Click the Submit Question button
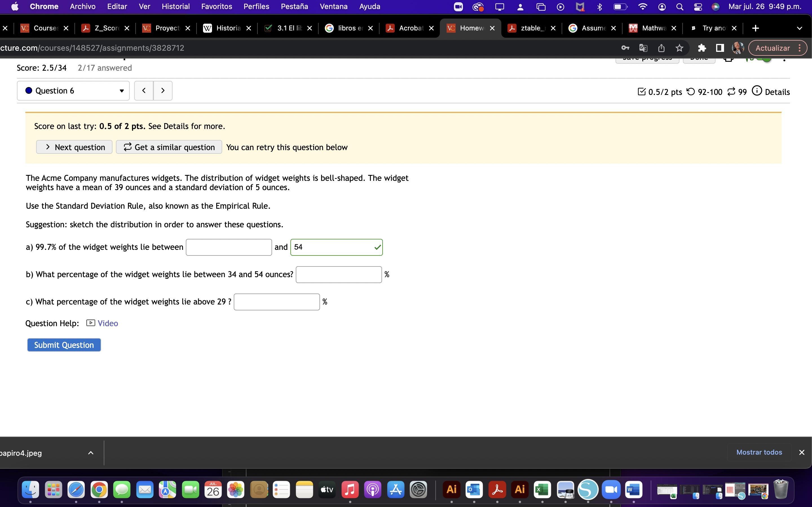 pyautogui.click(x=64, y=345)
